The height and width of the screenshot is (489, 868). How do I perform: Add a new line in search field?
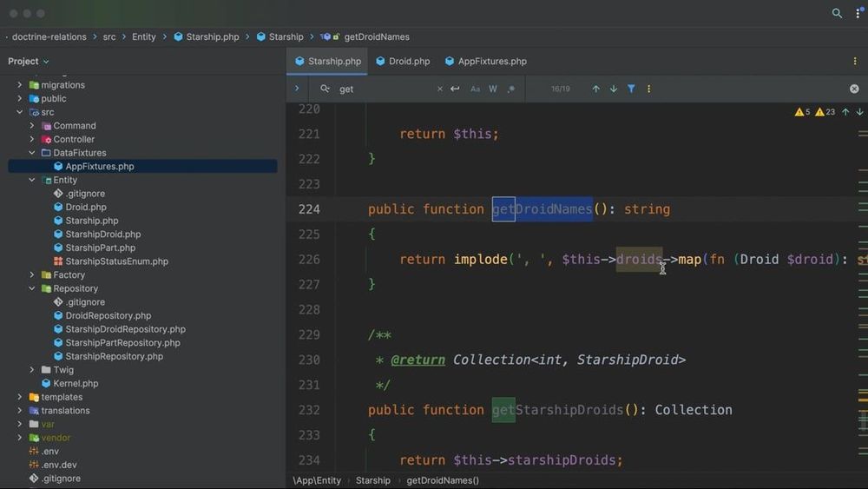pos(455,89)
